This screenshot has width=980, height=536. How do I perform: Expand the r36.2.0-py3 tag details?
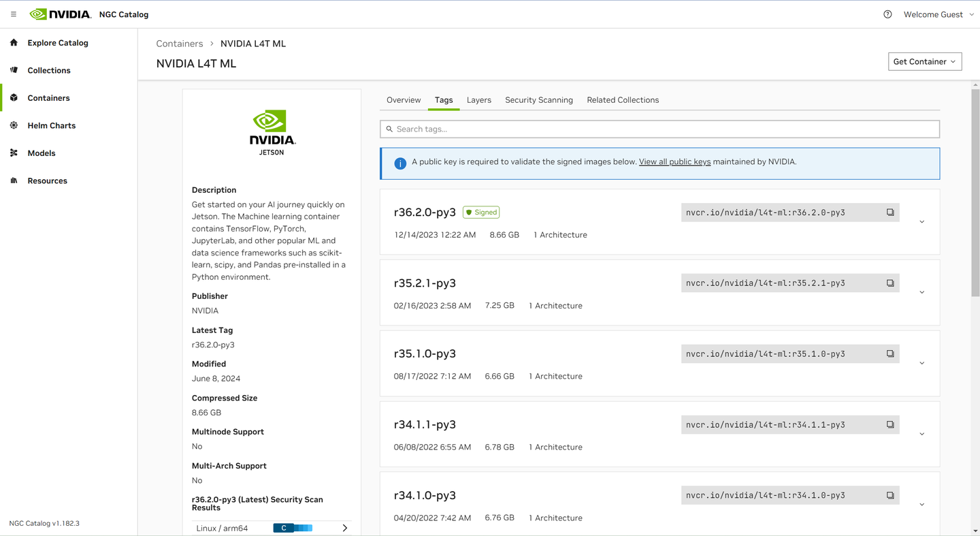[x=921, y=221]
